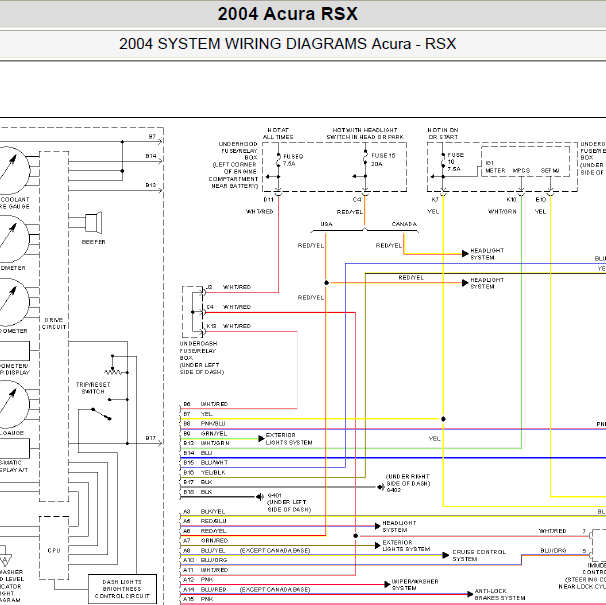Click the G401 ground label

coord(274,496)
